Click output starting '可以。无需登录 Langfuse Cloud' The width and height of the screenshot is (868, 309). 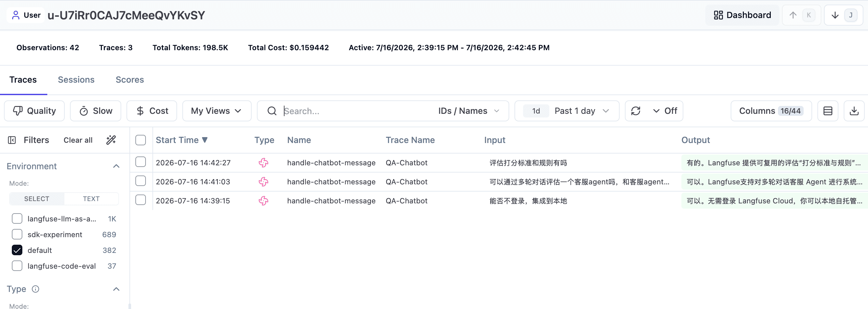(x=774, y=201)
